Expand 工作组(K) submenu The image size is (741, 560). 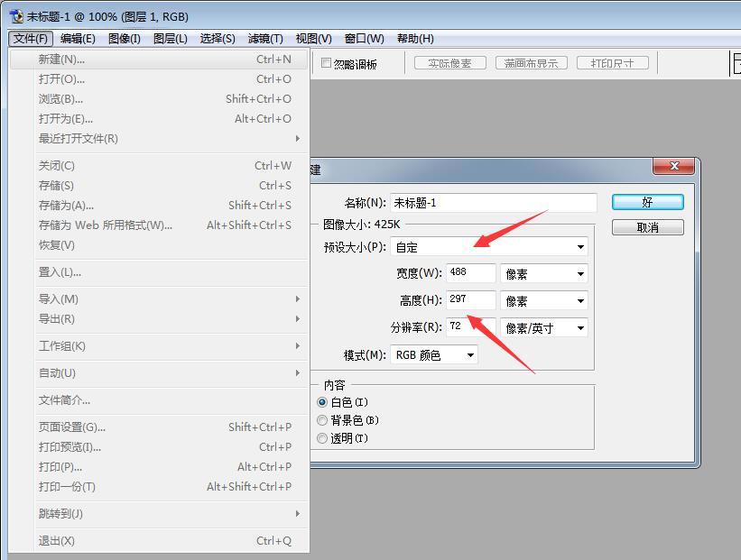[x=160, y=346]
